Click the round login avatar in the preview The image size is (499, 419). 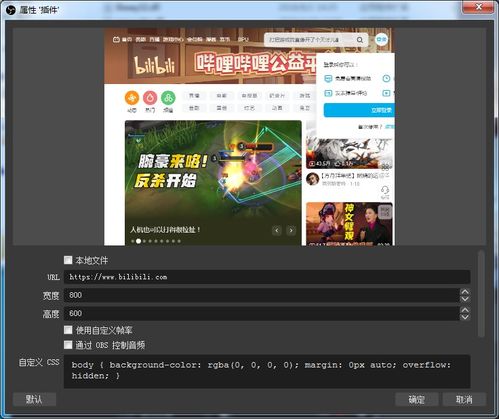pos(381,40)
